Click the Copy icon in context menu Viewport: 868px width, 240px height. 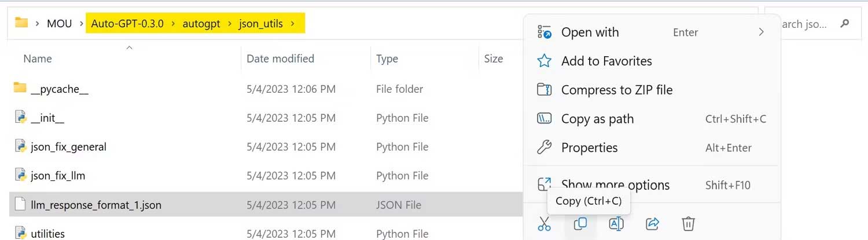pyautogui.click(x=580, y=224)
